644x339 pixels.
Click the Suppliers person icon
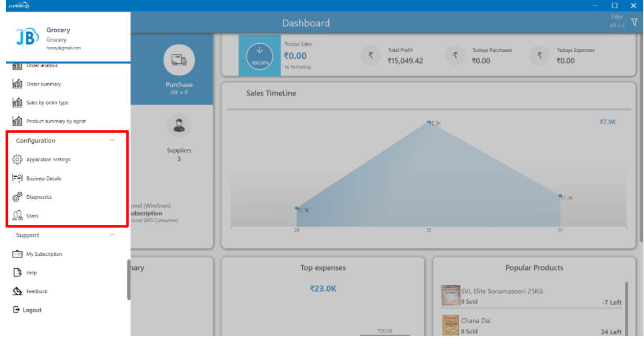coord(179,126)
